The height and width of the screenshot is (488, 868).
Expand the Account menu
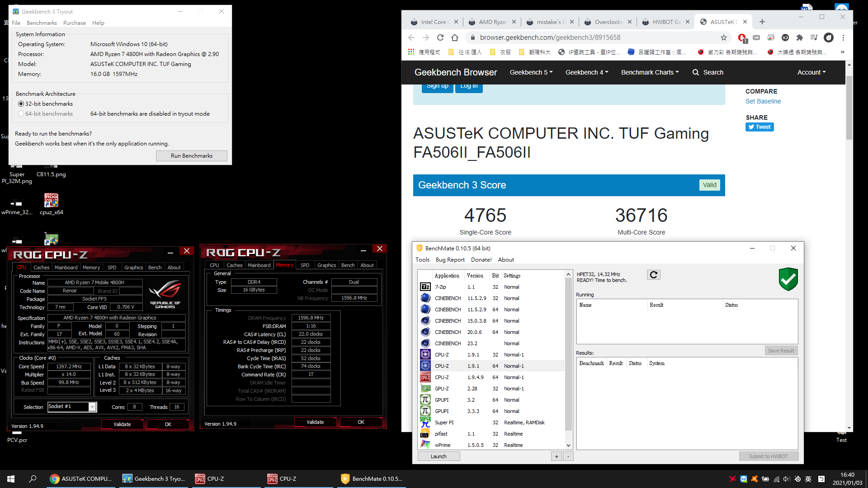(x=811, y=72)
